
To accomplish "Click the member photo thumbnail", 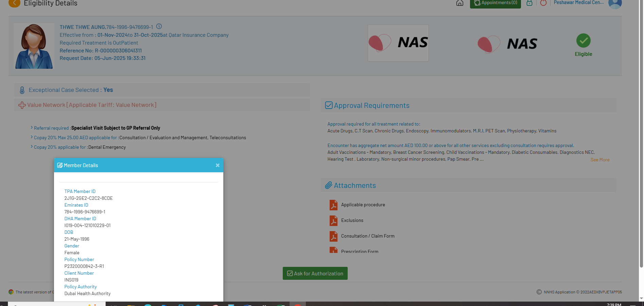I will (34, 46).
